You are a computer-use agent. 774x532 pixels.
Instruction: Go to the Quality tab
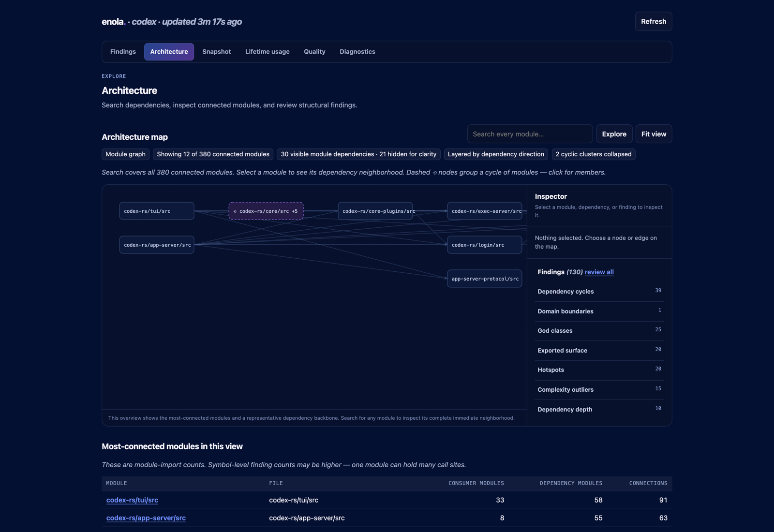(314, 52)
